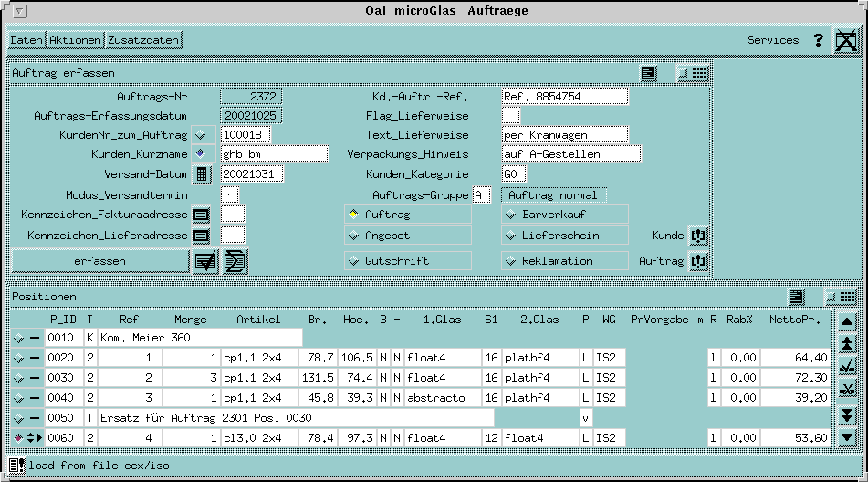Toggle the Barverkauf option
The image size is (868, 482).
511,215
